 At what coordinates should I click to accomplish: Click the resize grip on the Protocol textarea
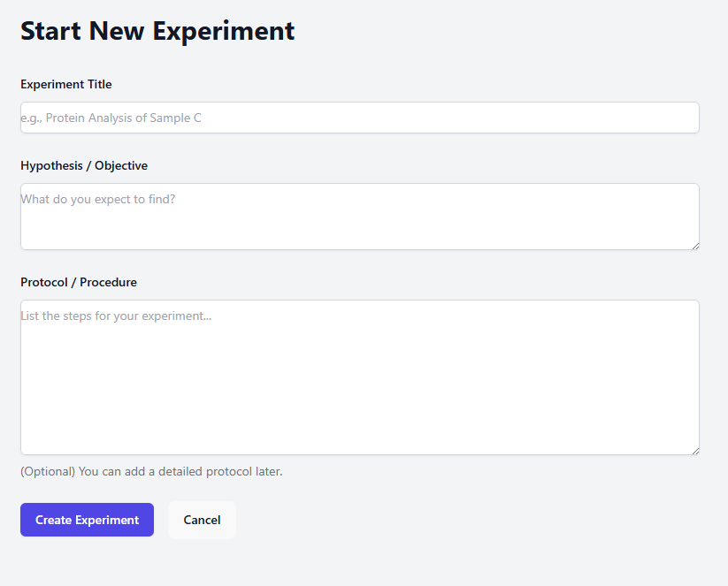point(694,450)
